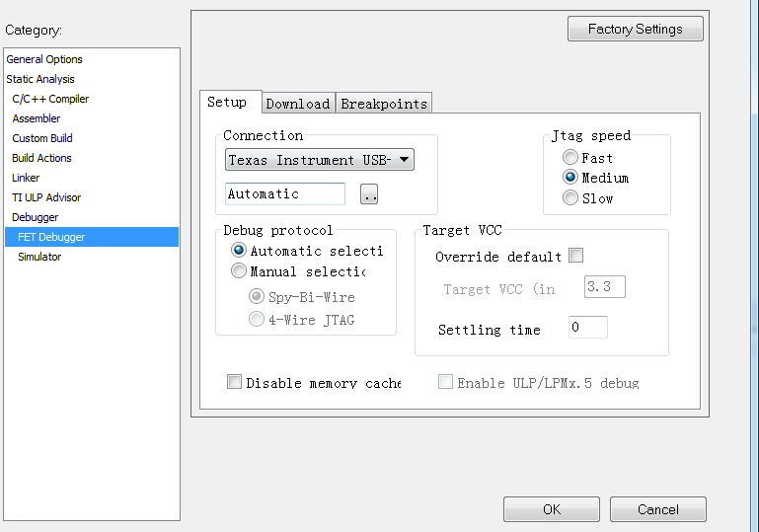
Task: Choose Manual selection debug protocol
Action: tap(238, 271)
